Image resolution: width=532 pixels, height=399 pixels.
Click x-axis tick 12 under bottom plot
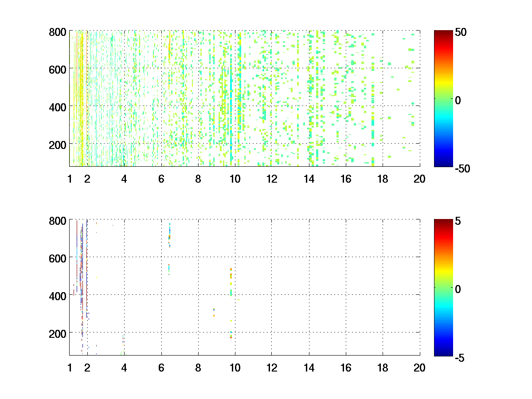coord(272,368)
